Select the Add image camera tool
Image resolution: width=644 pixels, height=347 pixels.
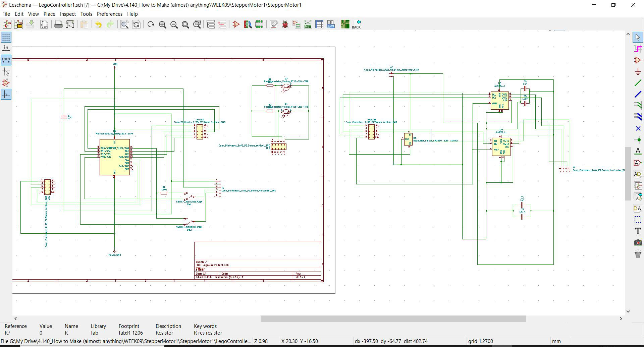click(x=638, y=242)
